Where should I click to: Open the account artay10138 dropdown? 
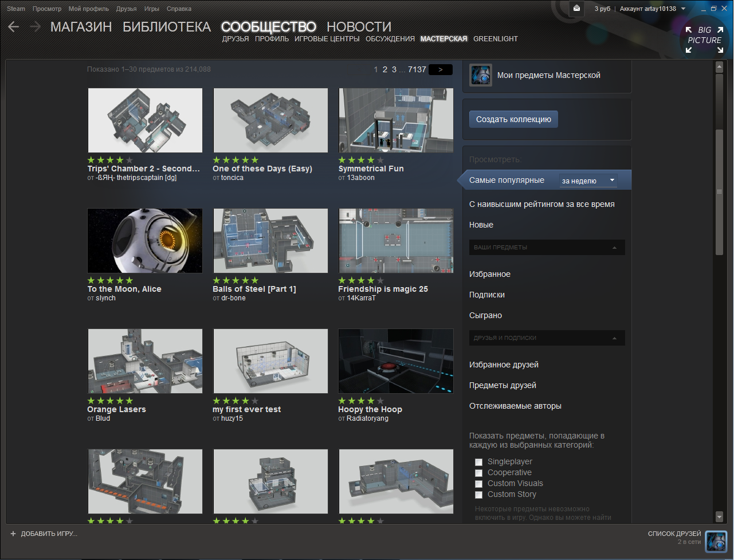pyautogui.click(x=653, y=9)
